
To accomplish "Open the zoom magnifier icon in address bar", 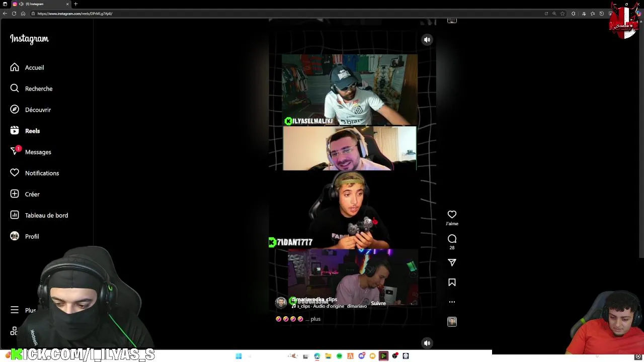I will point(554,14).
